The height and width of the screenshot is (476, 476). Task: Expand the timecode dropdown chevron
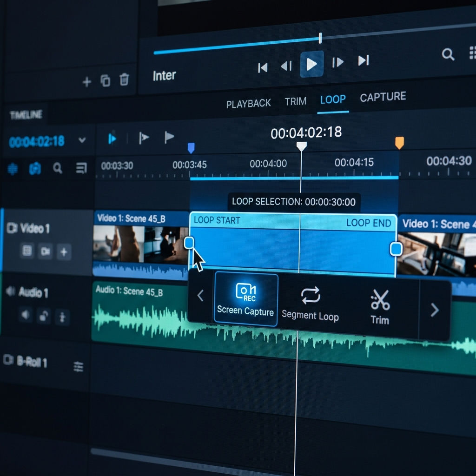tap(82, 140)
